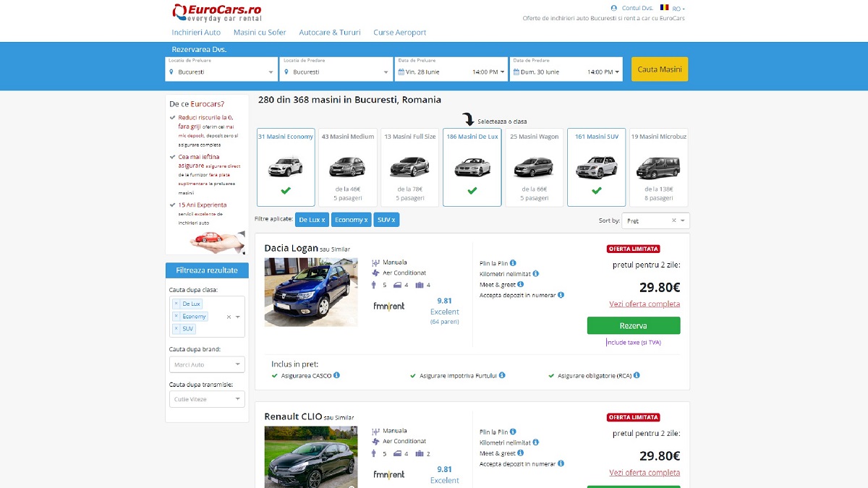The height and width of the screenshot is (488, 868).
Task: Click the Contul Dvs. user account icon
Action: tap(614, 8)
